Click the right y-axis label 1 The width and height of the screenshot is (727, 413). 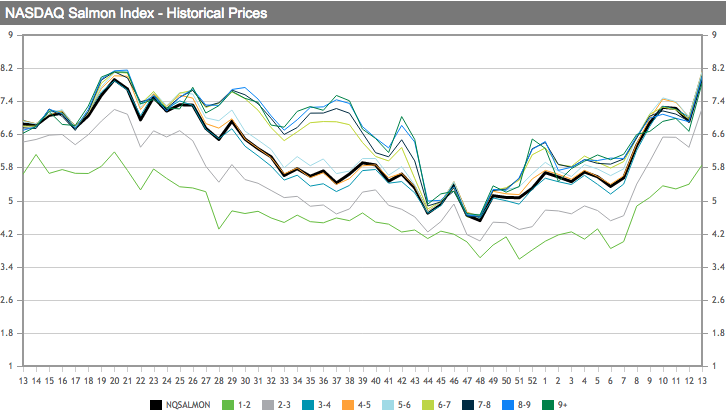(x=714, y=366)
